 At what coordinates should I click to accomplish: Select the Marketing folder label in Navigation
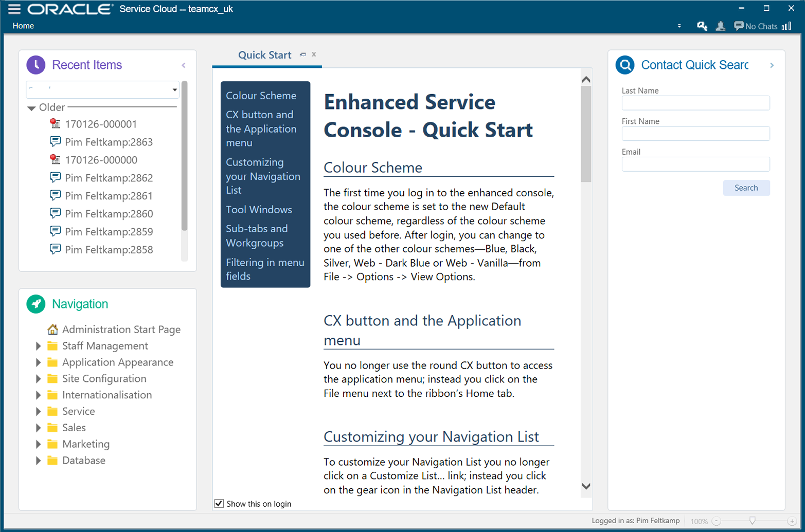point(86,444)
